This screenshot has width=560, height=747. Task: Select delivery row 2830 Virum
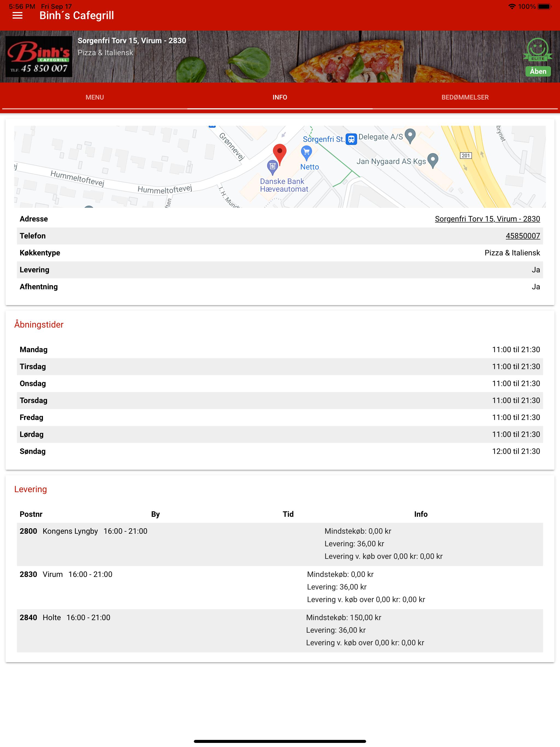[x=280, y=587]
